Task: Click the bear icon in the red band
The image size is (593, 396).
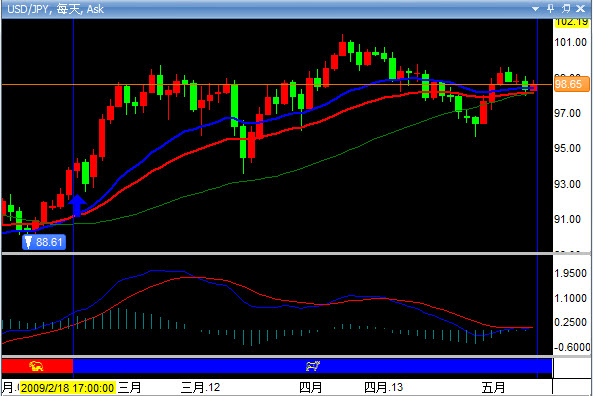Action: point(36,366)
